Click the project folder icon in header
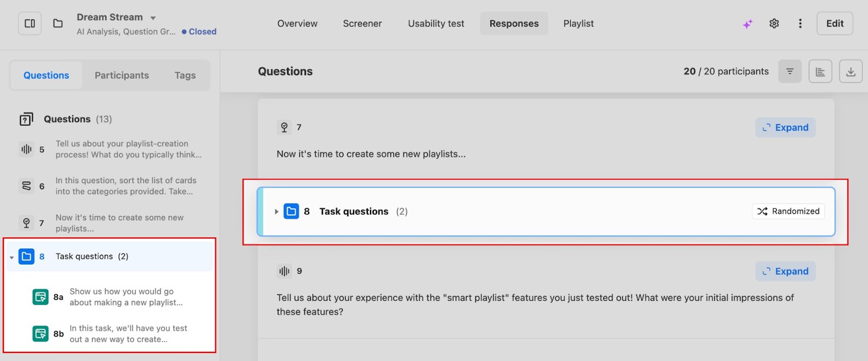This screenshot has width=868, height=361. coord(58,24)
